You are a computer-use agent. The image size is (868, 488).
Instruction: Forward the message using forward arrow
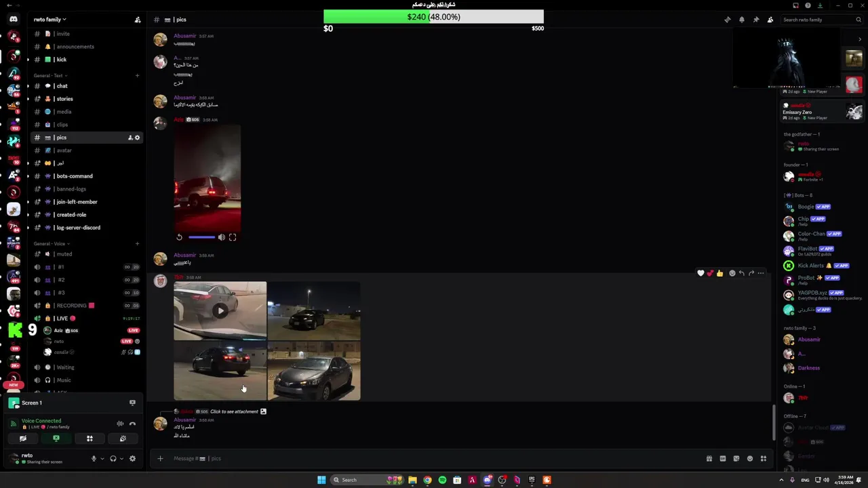tap(751, 273)
